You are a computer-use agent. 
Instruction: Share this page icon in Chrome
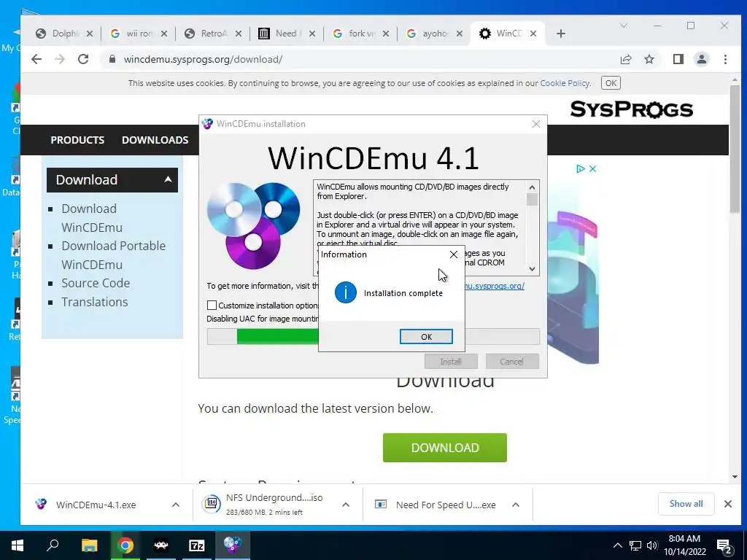point(625,59)
